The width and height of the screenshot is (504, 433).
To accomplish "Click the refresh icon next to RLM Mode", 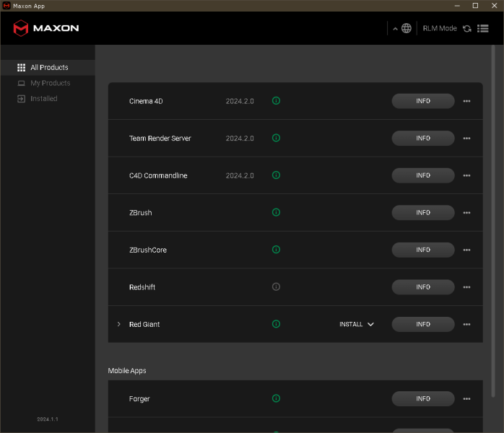I will tap(467, 29).
